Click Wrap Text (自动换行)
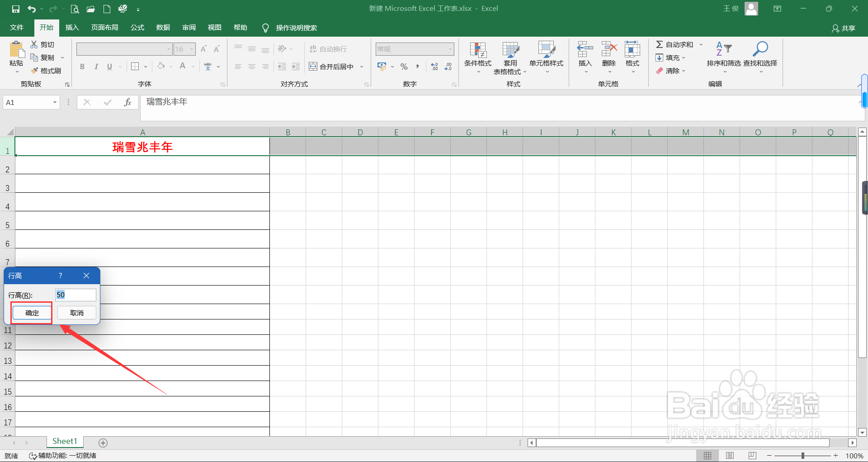 [x=328, y=49]
